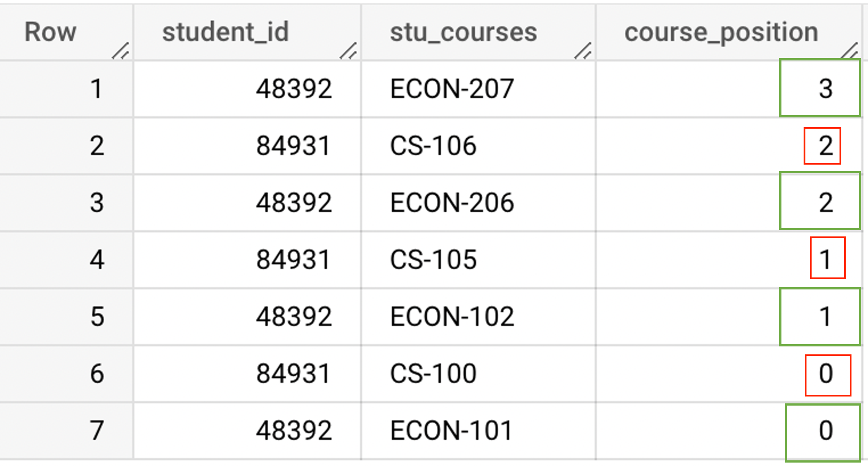Click the Row column header
This screenshot has width=868, height=466.
click(x=50, y=32)
